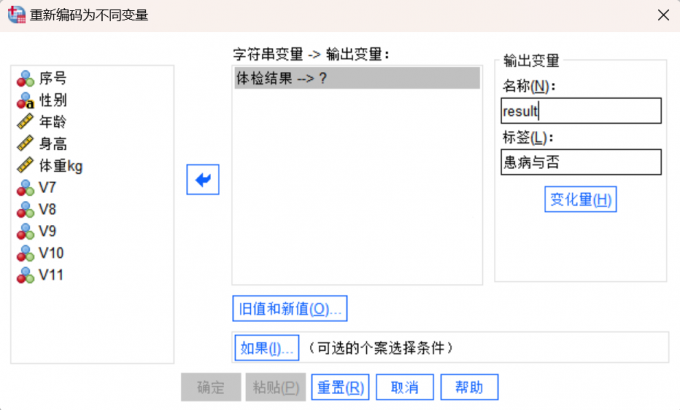Select variable 身高 in the list
This screenshot has width=680, height=410.
[52, 144]
